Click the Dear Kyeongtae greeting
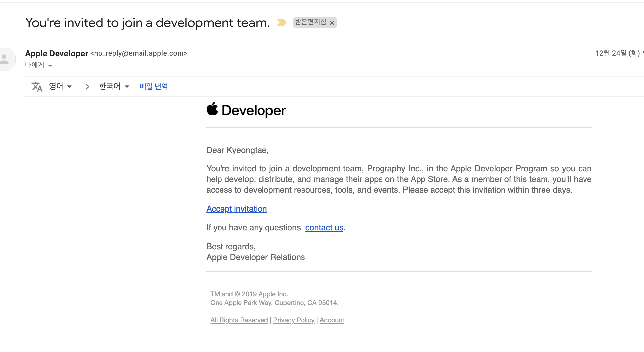Screen dimensions: 644x352 coord(237,150)
